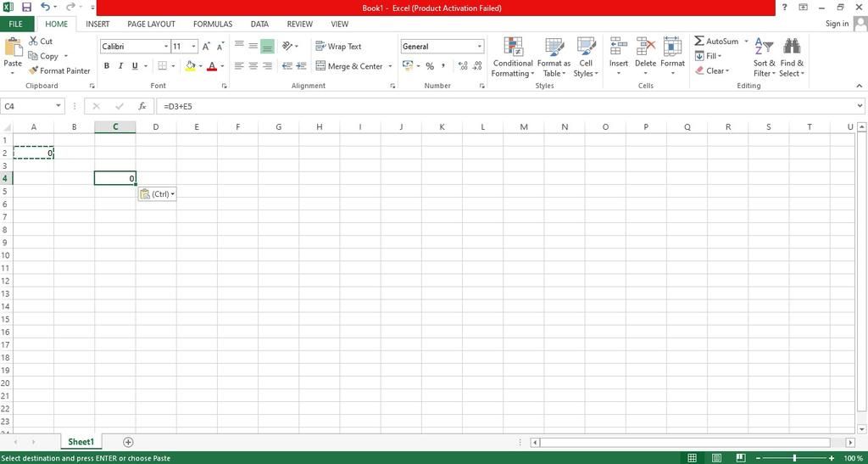
Task: Apply the red Font Color A
Action: pyautogui.click(x=211, y=66)
